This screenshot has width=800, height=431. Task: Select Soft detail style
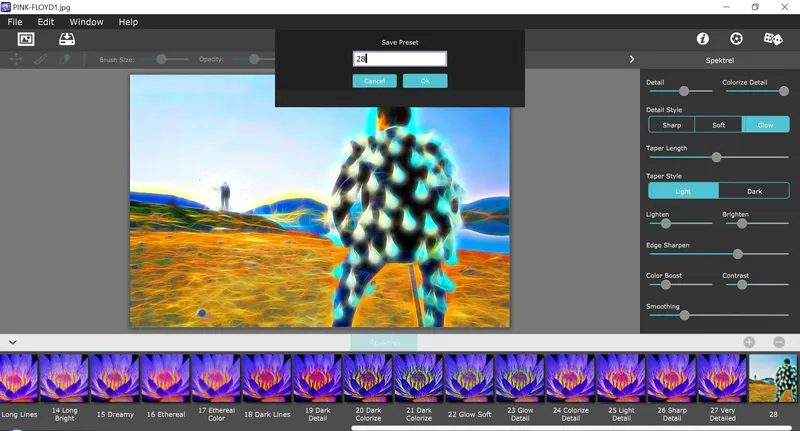coord(718,125)
